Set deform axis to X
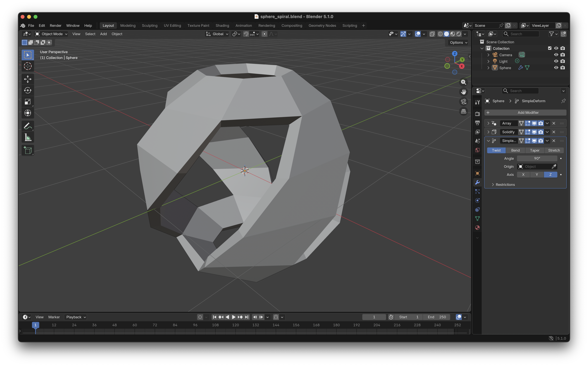This screenshot has width=588, height=366. (523, 175)
